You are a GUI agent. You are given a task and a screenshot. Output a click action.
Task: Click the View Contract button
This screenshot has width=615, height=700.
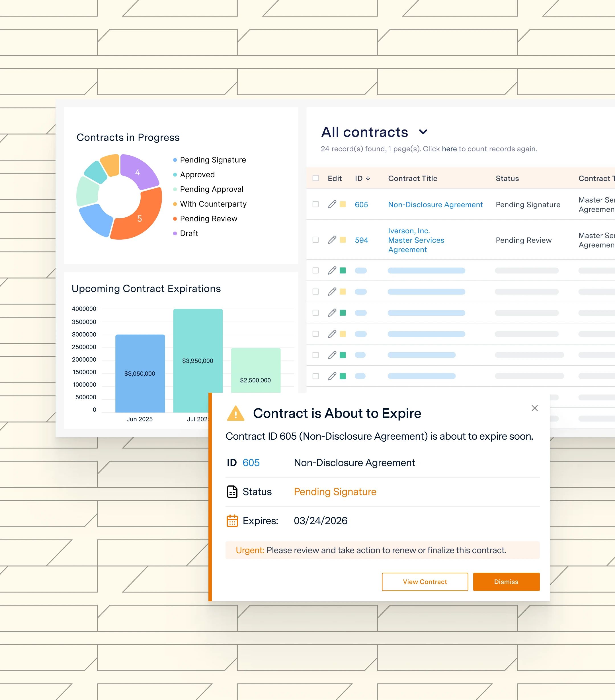[x=425, y=582]
